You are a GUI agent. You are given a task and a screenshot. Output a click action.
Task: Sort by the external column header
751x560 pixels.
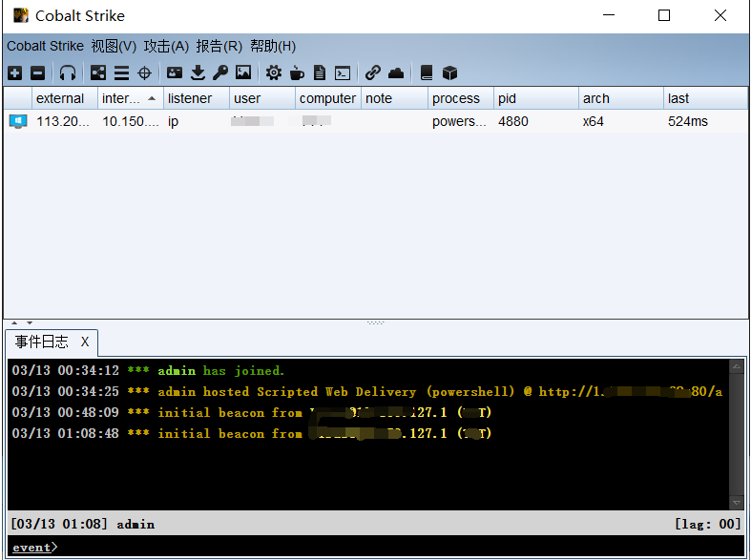tap(65, 98)
